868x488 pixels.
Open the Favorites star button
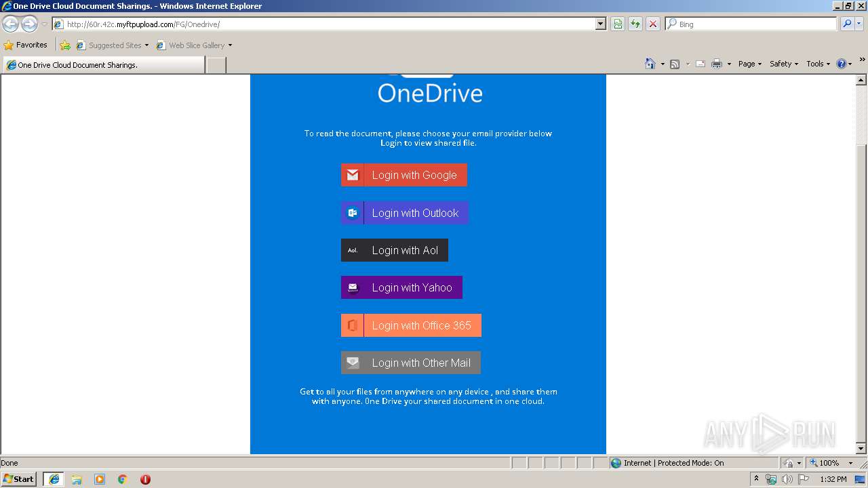(25, 45)
